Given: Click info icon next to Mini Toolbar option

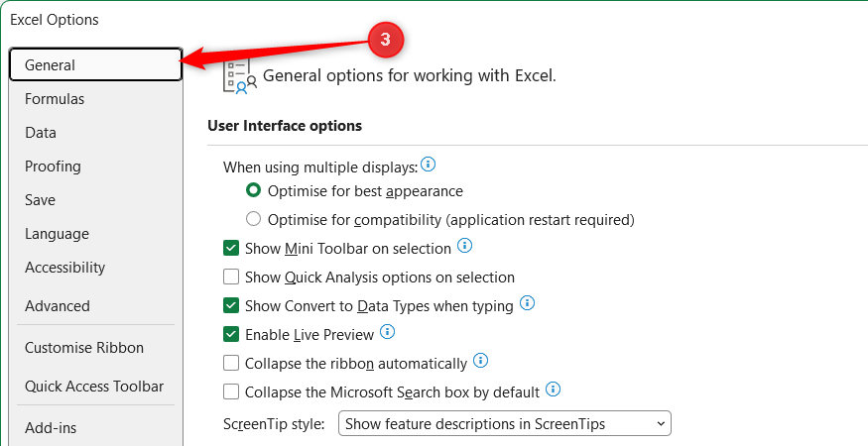Looking at the screenshot, I should pos(465,246).
